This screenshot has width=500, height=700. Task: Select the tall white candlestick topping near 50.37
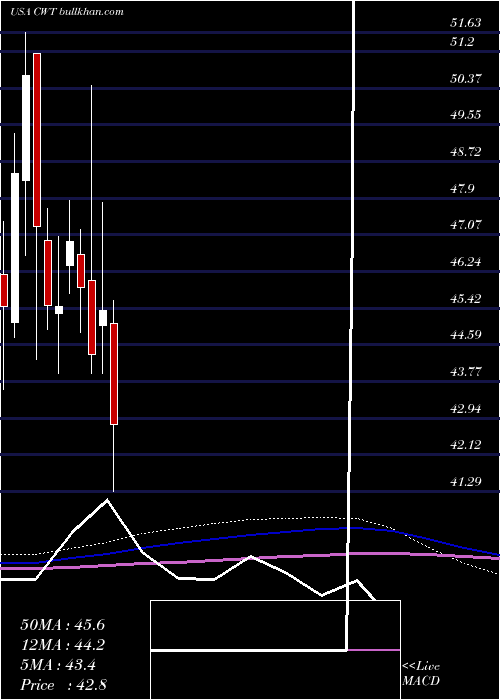[x=26, y=128]
